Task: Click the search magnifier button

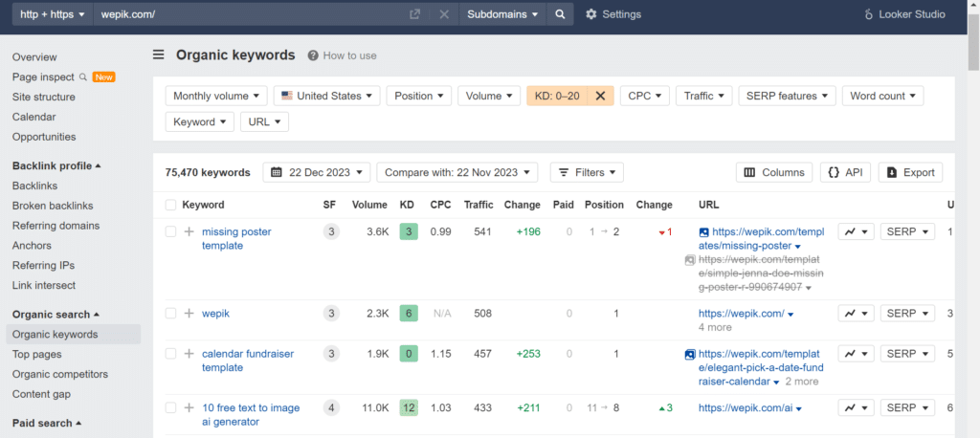Action: [561, 14]
